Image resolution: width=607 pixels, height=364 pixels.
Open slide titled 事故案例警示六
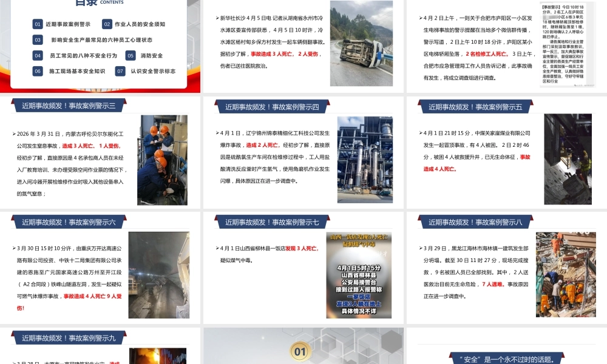(69, 222)
